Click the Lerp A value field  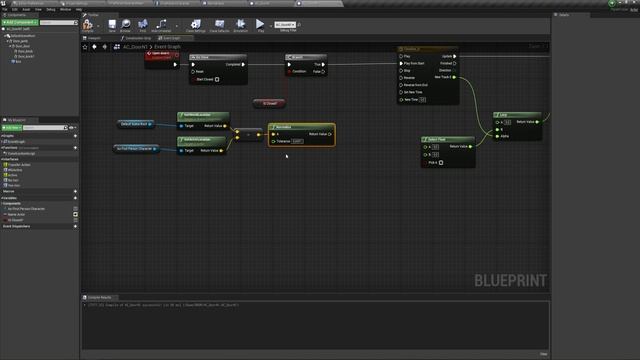507,122
